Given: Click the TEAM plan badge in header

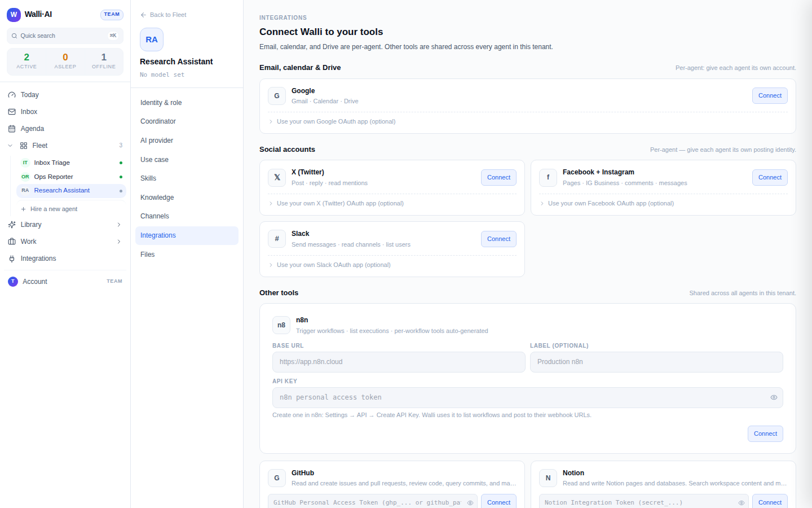Looking at the screenshot, I should point(112,14).
